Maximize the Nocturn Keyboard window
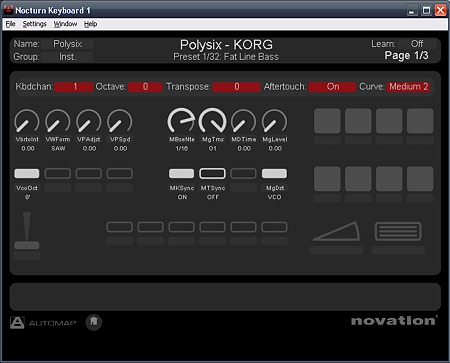 pyautogui.click(x=426, y=10)
